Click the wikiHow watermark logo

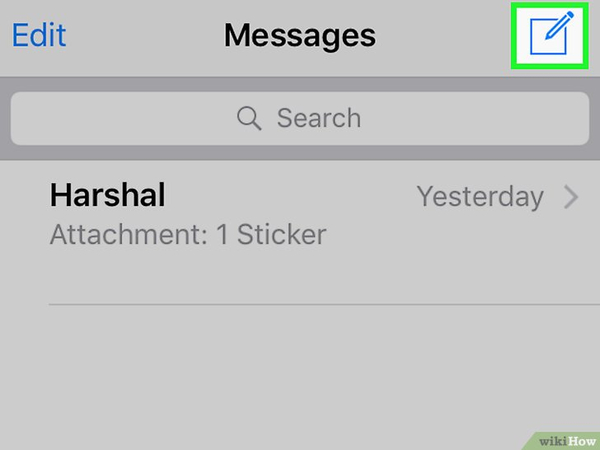point(567,441)
